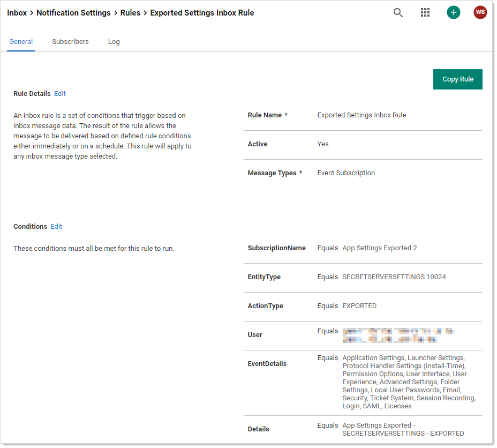Click the ActionType EXPORTED value

[359, 306]
